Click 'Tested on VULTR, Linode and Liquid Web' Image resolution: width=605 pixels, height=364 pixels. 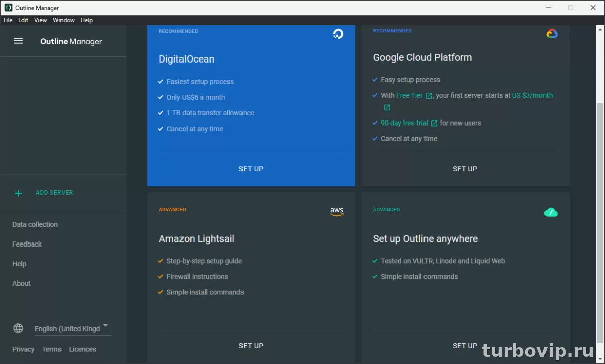coord(443,261)
